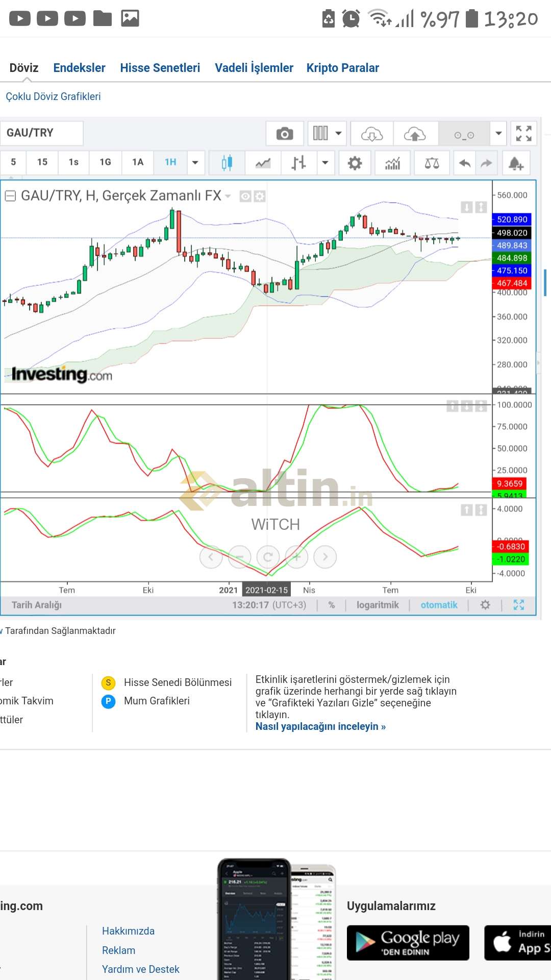The image size is (551, 980).
Task: Select the bar chart style icon
Action: (299, 163)
